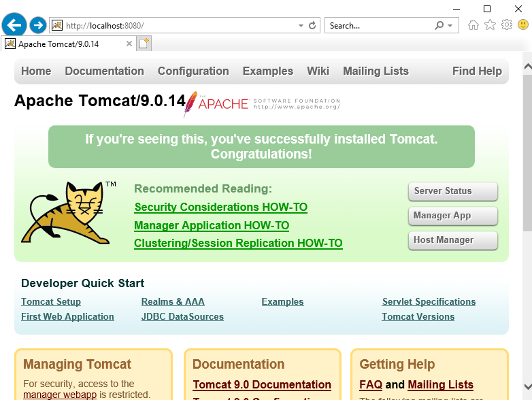This screenshot has width=532, height=400.
Task: Click the scrollbar up arrow
Action: [528, 67]
